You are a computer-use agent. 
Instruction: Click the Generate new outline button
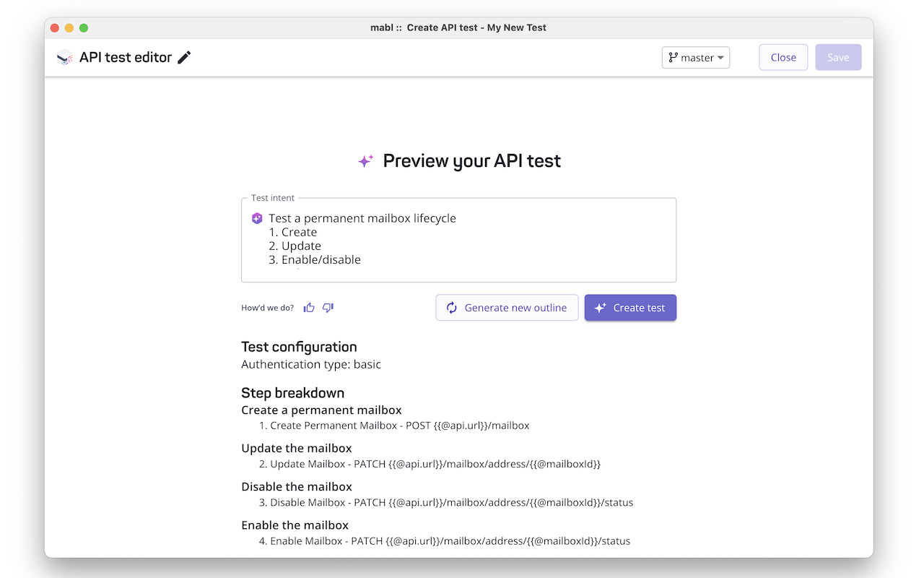507,307
